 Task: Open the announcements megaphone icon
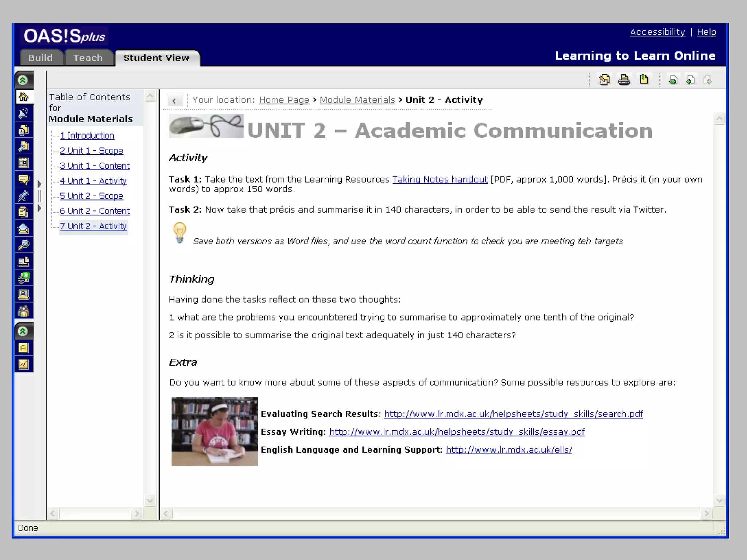[23, 113]
